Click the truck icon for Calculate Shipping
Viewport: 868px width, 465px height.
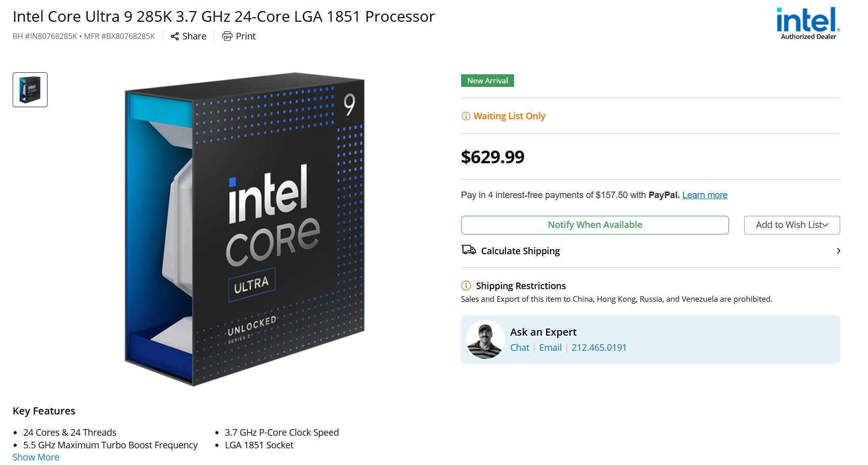[x=468, y=250]
